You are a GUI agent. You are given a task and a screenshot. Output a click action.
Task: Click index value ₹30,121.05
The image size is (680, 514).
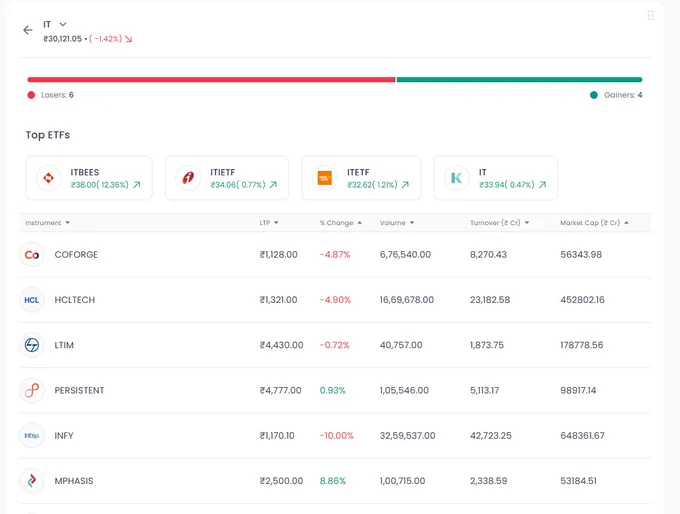(62, 39)
